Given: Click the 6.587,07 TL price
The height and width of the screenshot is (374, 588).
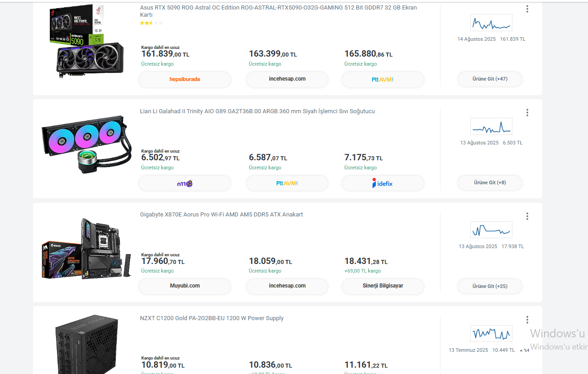Looking at the screenshot, I should [268, 158].
